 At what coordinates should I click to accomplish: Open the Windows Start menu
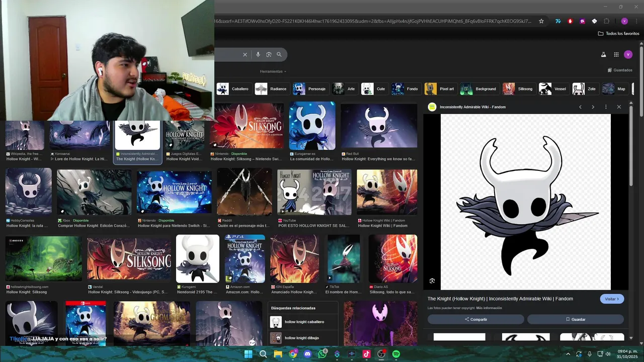point(248,354)
